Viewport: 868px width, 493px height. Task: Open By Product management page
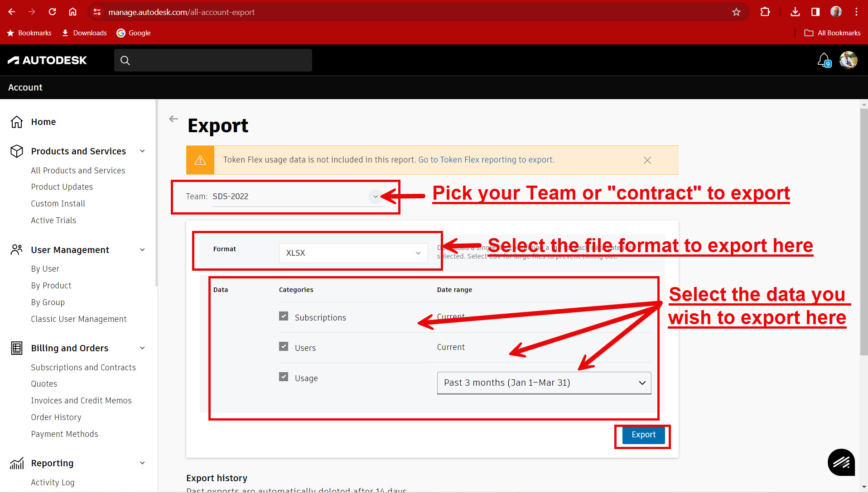pyautogui.click(x=51, y=286)
